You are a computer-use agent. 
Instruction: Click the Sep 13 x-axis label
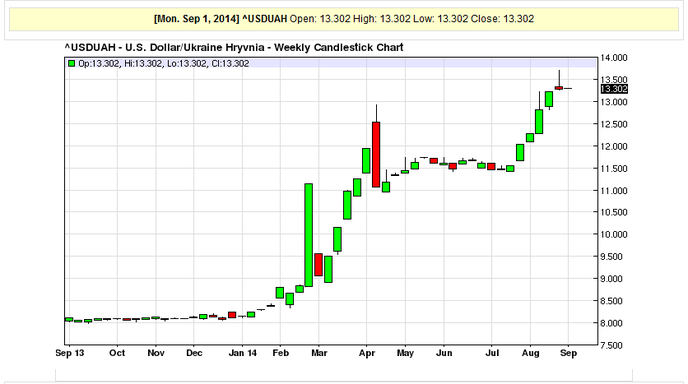[x=70, y=353]
